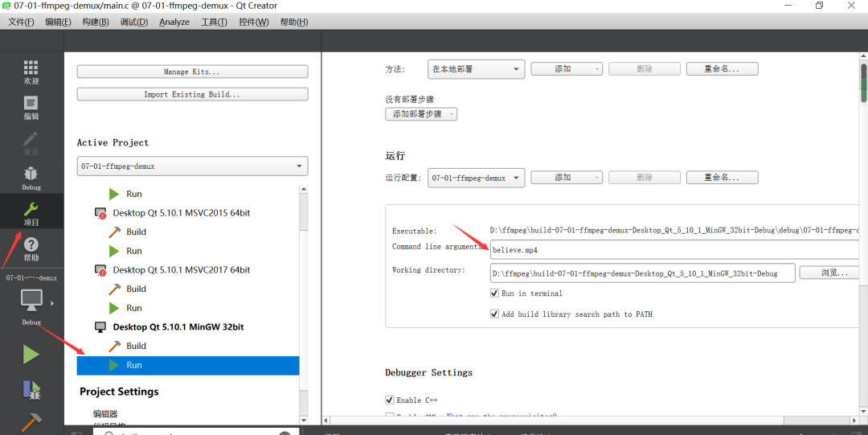
Task: Open the Welcome (欢迎) mode
Action: coord(31,72)
